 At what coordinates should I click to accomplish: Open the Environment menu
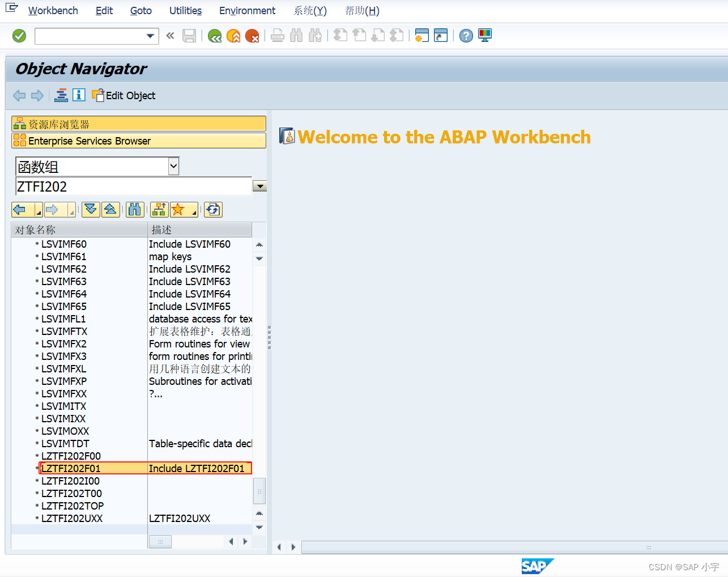click(248, 11)
